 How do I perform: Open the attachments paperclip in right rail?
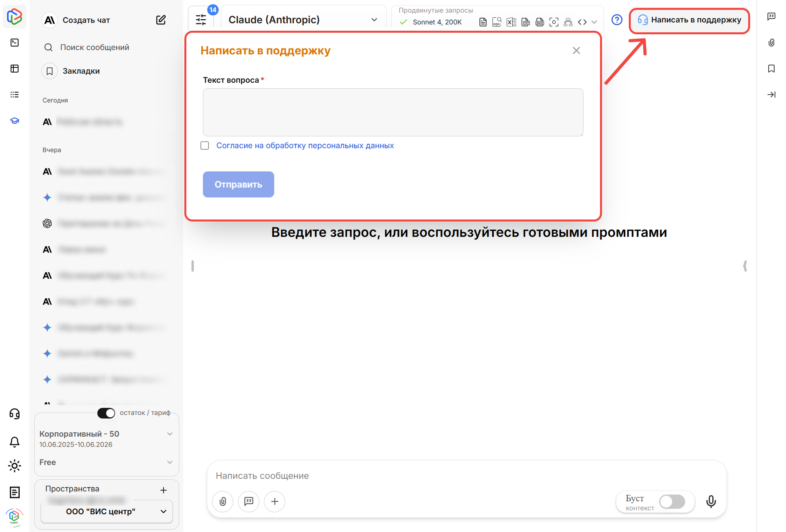771,43
